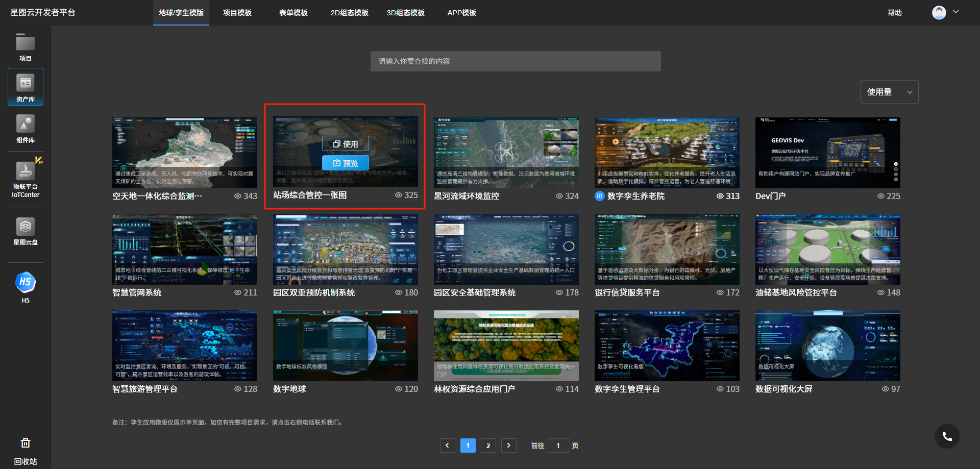This screenshot has height=469, width=980.
Task: Focus the search input field
Action: (516, 61)
